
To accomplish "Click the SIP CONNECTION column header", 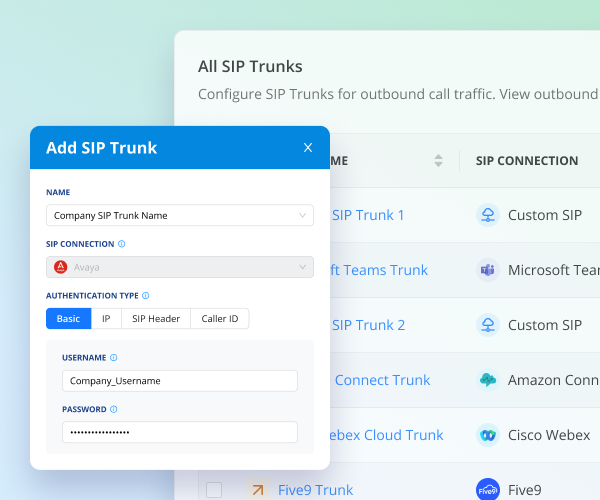I will 527,161.
